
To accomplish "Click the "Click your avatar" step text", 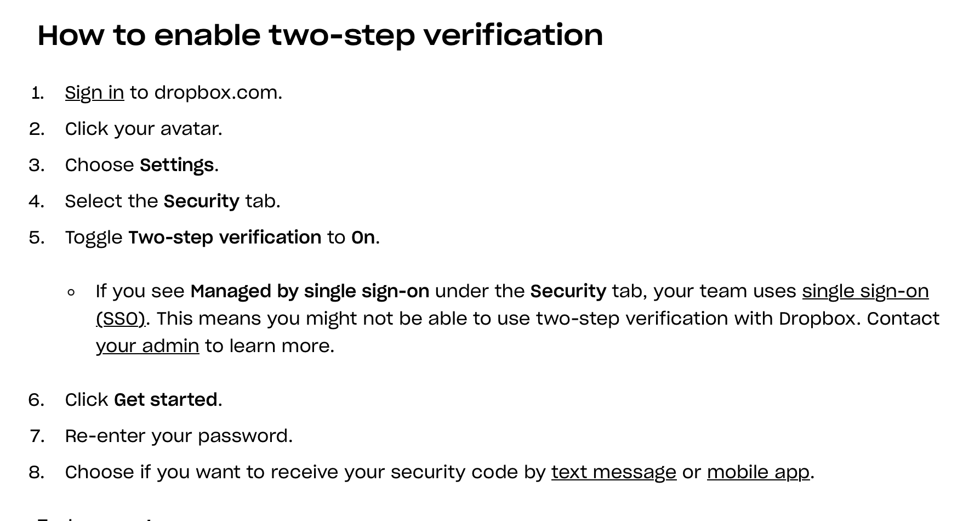I will click(x=144, y=129).
